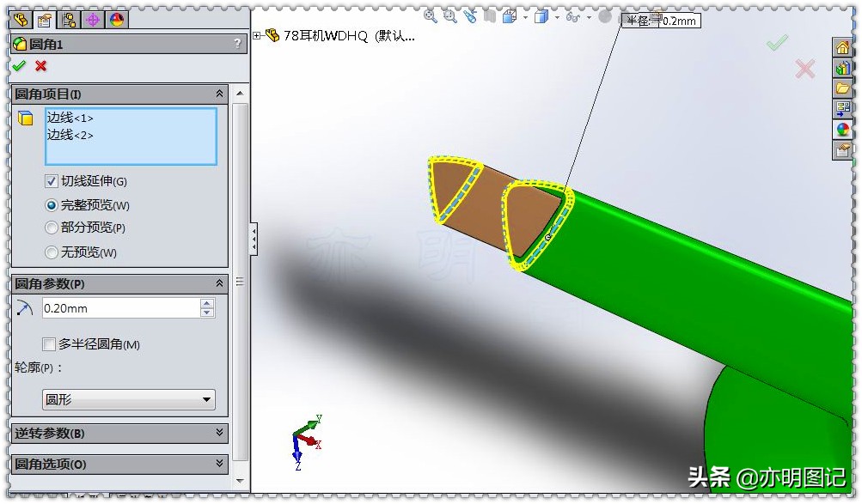Activate the Zoom to Area tool
The height and width of the screenshot is (504, 862).
449,15
